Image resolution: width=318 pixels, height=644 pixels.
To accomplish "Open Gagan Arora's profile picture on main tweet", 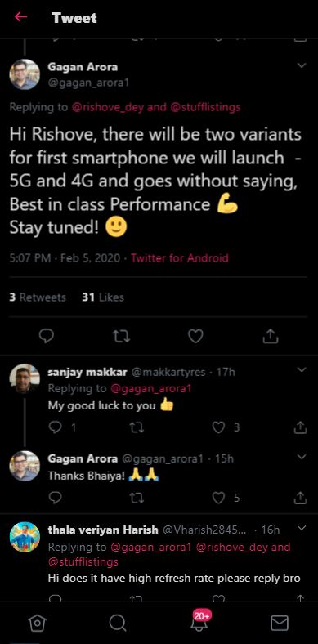I will tap(25, 74).
